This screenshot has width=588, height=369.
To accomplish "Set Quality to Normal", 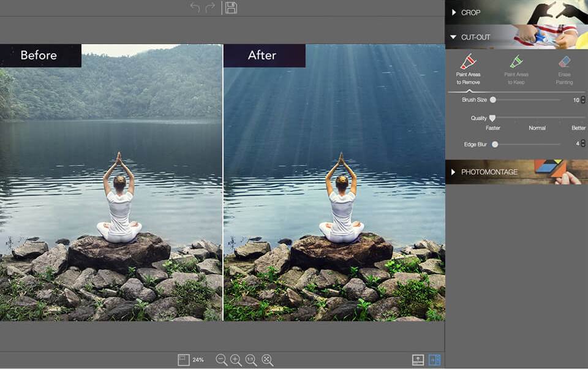I will 537,128.
